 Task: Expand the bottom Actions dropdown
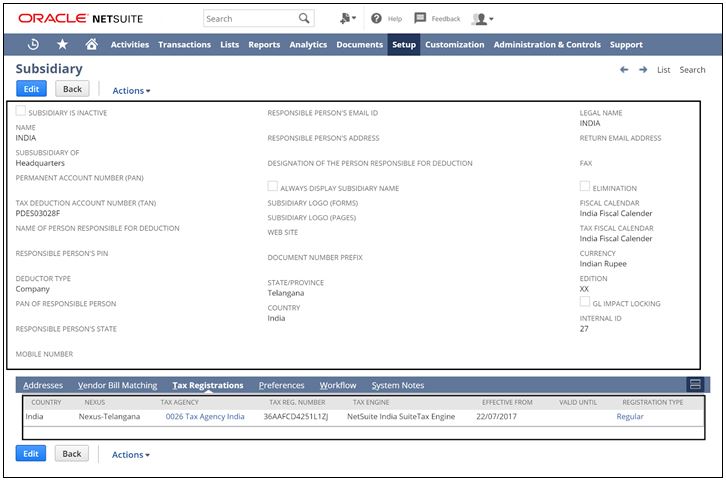131,455
